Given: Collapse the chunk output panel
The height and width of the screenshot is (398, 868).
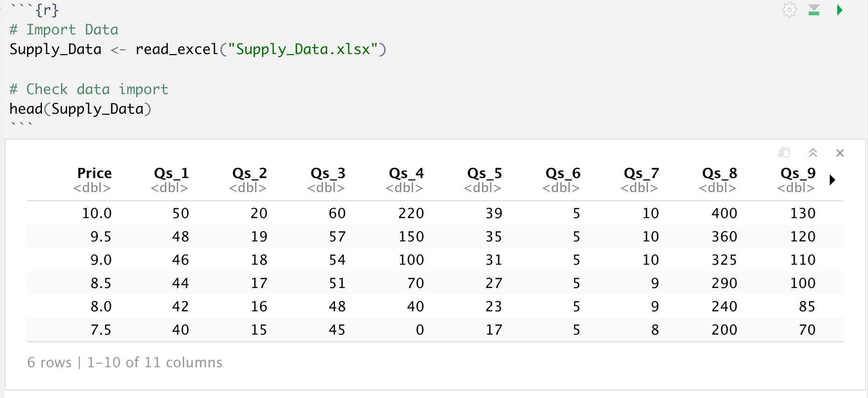Looking at the screenshot, I should [x=813, y=153].
